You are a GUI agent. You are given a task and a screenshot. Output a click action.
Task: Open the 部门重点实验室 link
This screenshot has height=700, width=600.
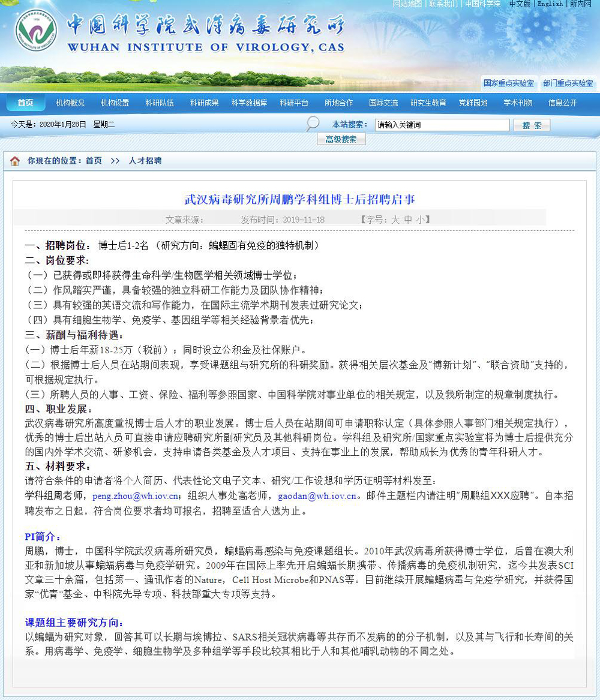[568, 83]
